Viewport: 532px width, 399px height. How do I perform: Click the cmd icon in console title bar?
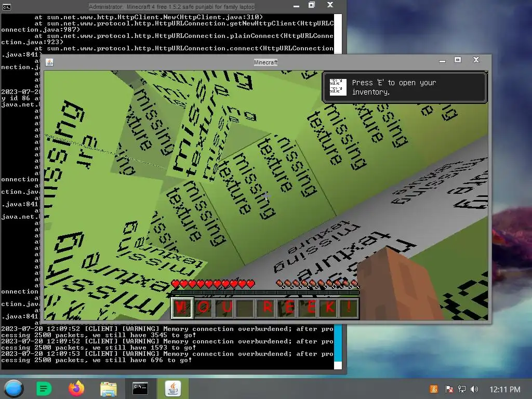pyautogui.click(x=6, y=7)
